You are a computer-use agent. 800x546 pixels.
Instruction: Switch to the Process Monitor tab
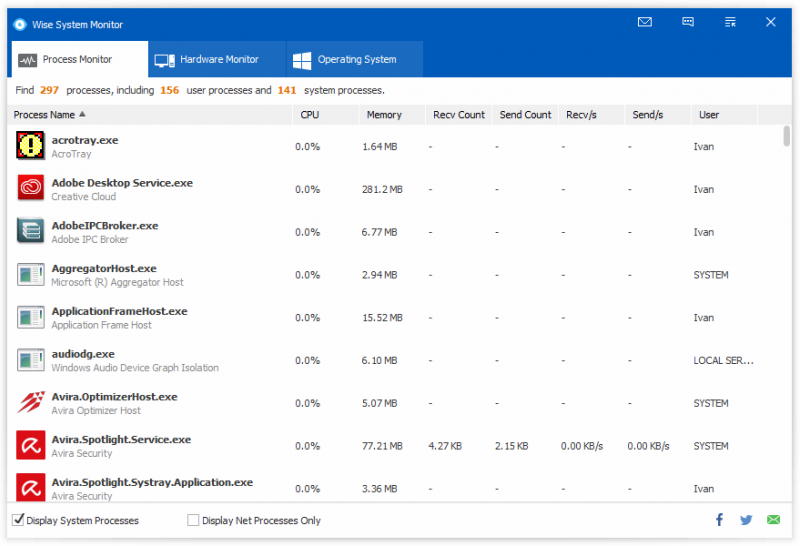[x=80, y=59]
